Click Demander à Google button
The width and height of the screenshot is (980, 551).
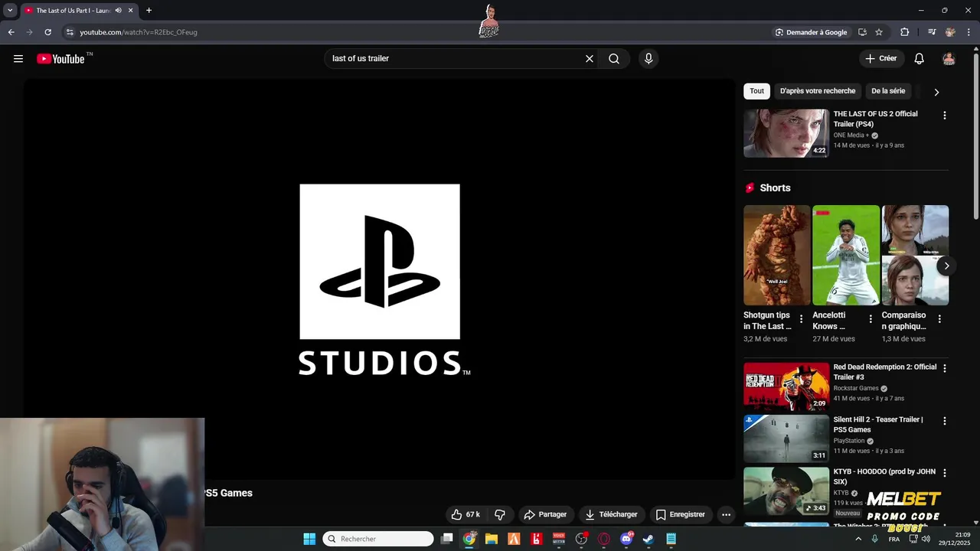pyautogui.click(x=812, y=32)
